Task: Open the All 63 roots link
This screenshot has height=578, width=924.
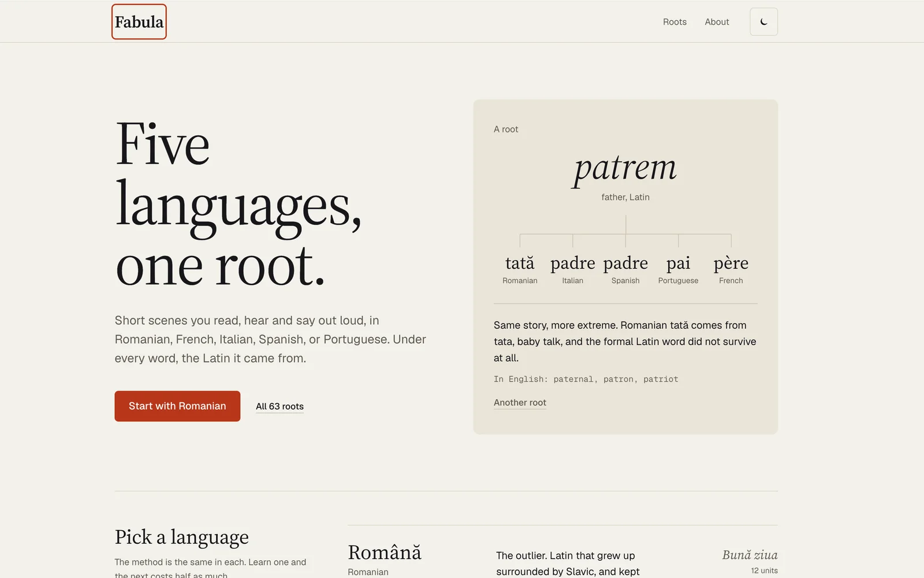Action: 280,406
